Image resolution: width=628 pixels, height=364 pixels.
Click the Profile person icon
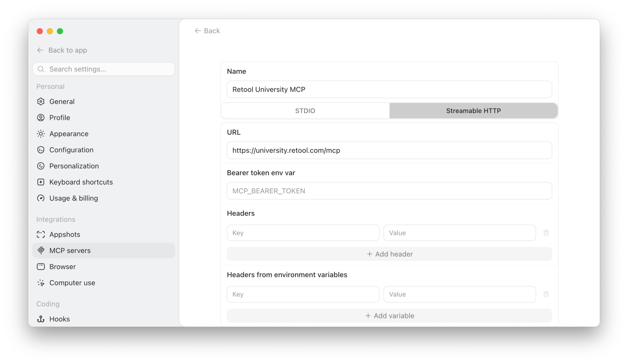coord(41,117)
